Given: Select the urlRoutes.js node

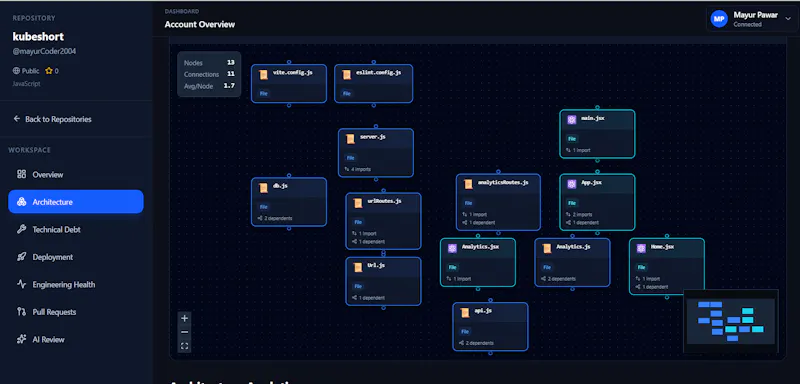Looking at the screenshot, I should point(383,221).
